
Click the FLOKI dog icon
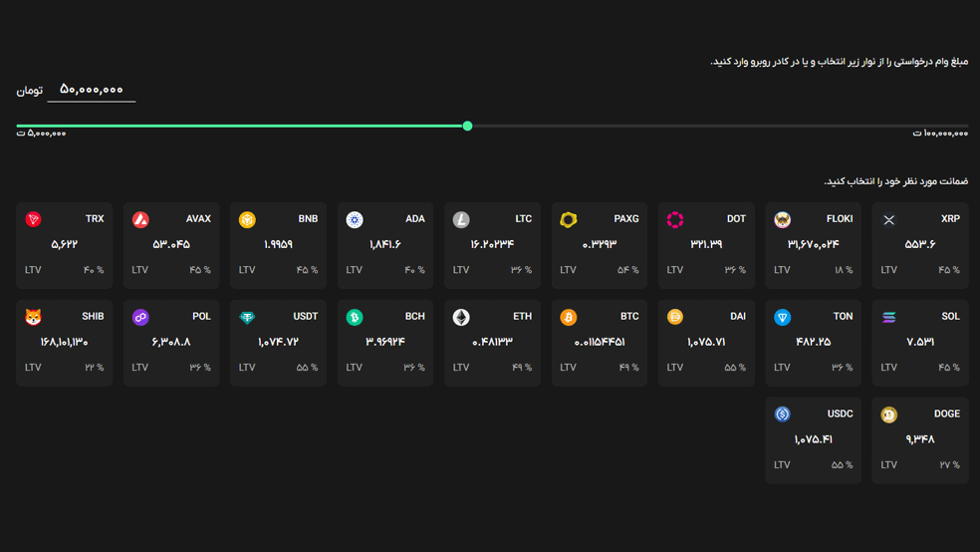coord(783,219)
